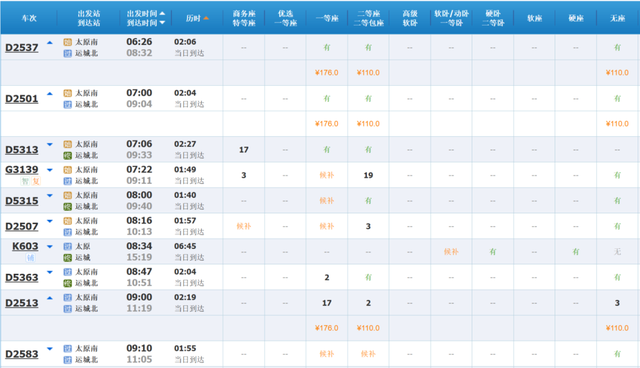The image size is (640, 368).
Task: Click the 过 icon beside 运城北 for D2501
Action: point(68,104)
